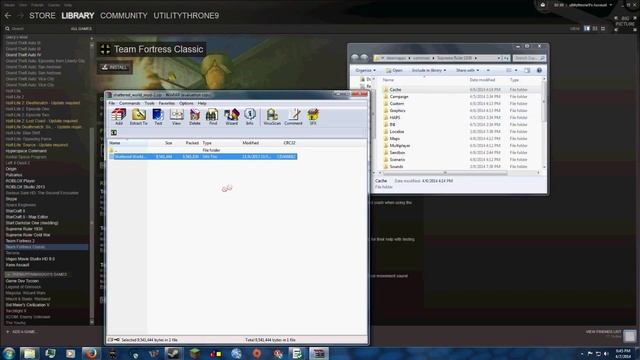Open Explorer change view dropdown arrow
The height and width of the screenshot is (360, 640).
click(516, 71)
